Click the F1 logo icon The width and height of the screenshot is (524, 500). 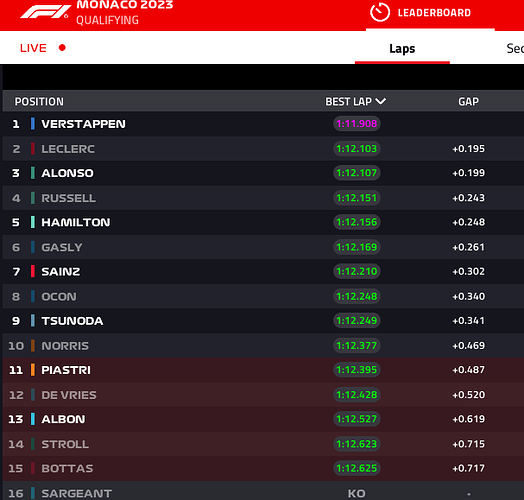(x=44, y=12)
